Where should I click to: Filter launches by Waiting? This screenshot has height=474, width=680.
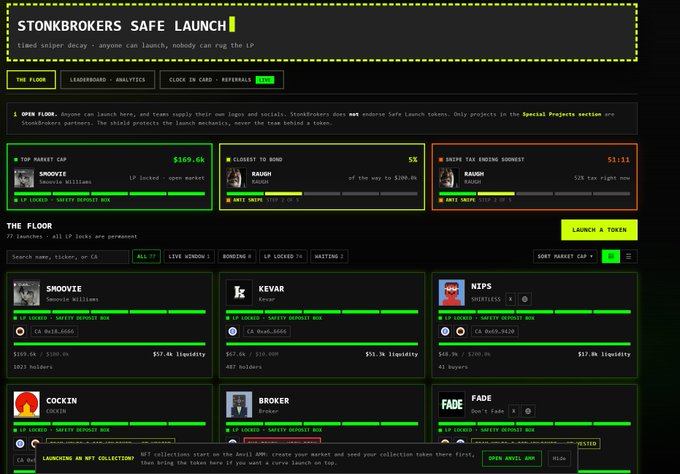(x=329, y=257)
